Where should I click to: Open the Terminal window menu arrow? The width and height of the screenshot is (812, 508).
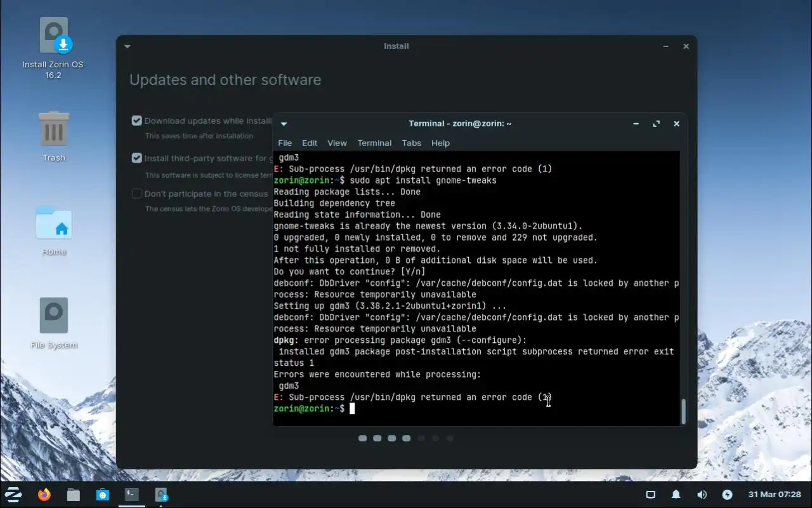coord(284,124)
